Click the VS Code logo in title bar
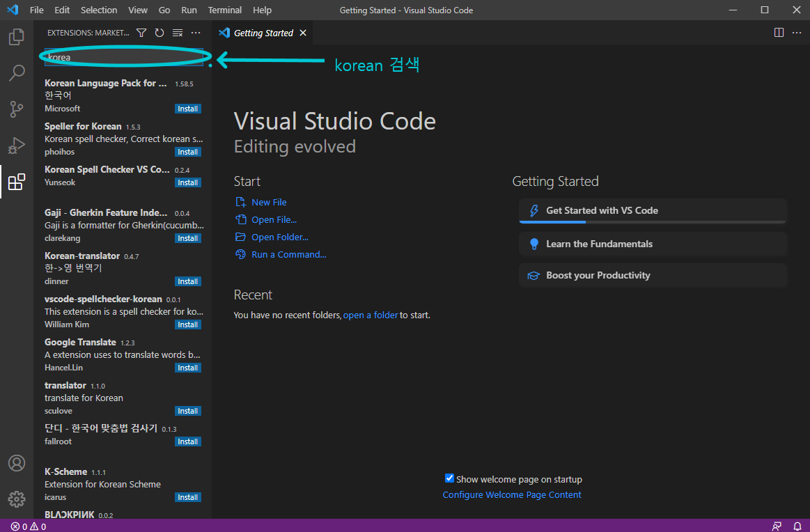Image resolution: width=810 pixels, height=532 pixels. coord(13,10)
